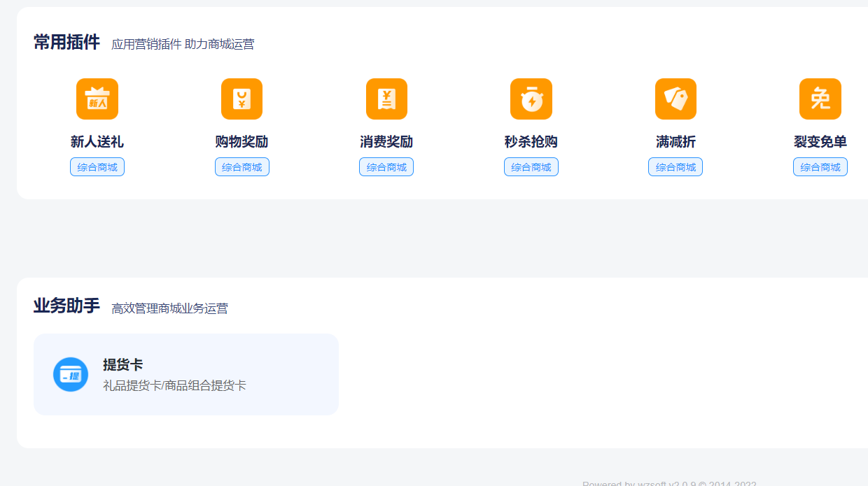Click the 高效管理商城业务运营 subtitle

169,308
